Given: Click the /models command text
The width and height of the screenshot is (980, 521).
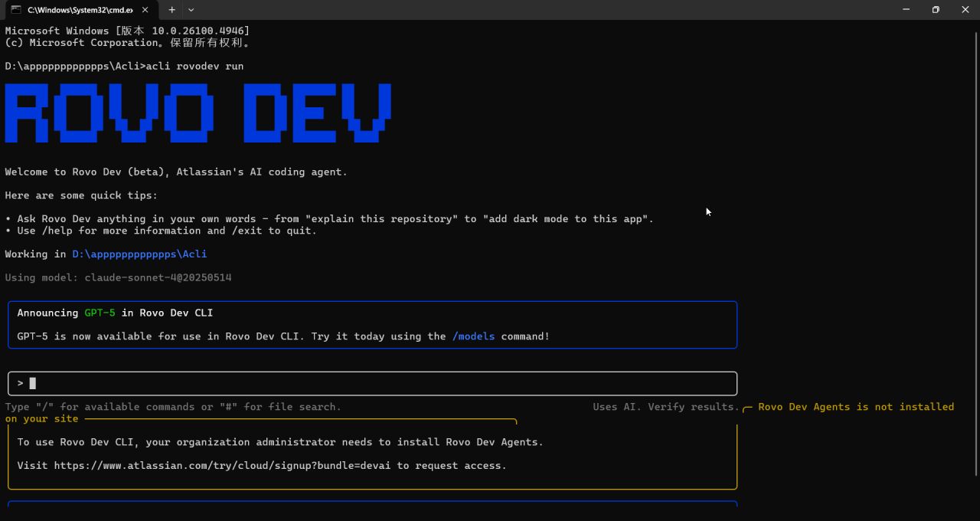Looking at the screenshot, I should [x=473, y=336].
